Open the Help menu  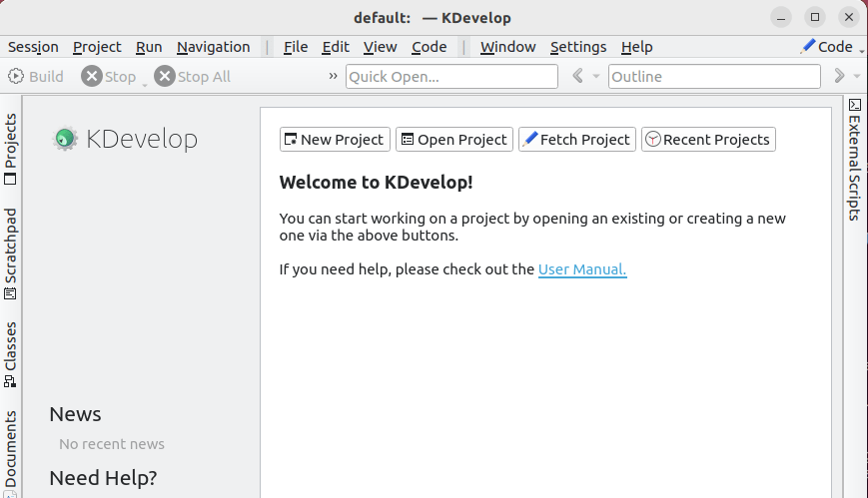click(x=636, y=47)
